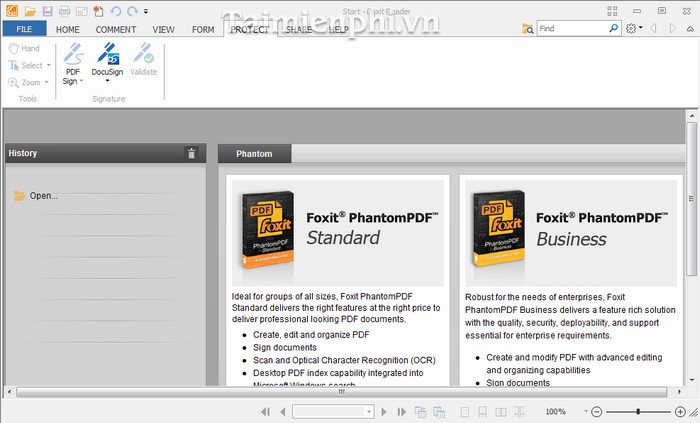Viewport: 700px width, 423px height.
Task: Redo the action using the redo arrow
Action: (132, 11)
